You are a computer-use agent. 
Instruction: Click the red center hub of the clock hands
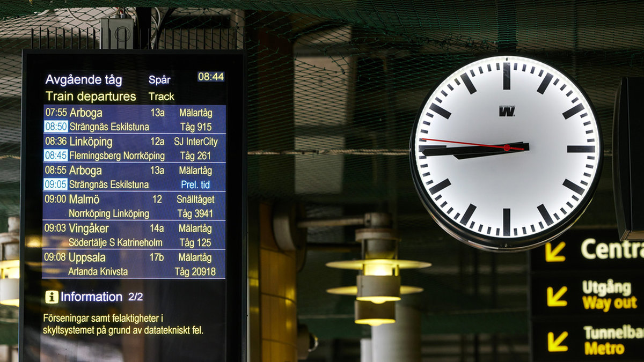coord(507,147)
